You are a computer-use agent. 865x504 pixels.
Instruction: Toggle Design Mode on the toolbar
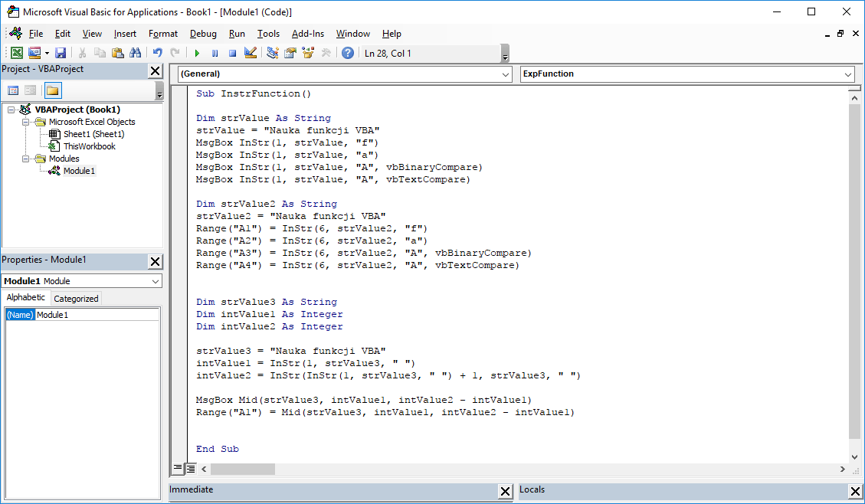click(249, 52)
